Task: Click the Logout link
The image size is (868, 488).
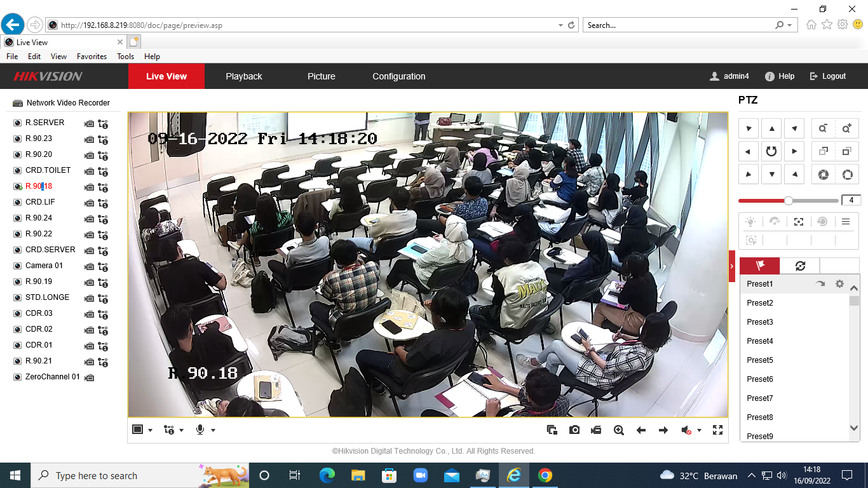Action: pos(828,76)
